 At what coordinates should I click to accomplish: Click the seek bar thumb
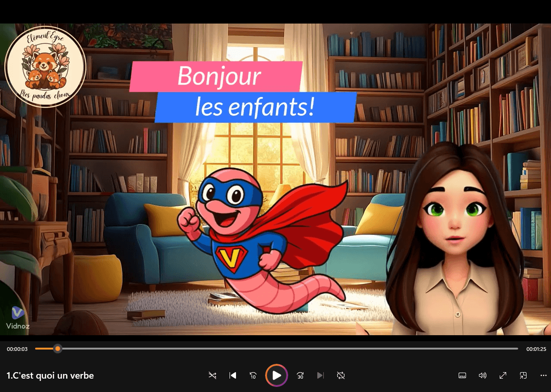(x=58, y=349)
